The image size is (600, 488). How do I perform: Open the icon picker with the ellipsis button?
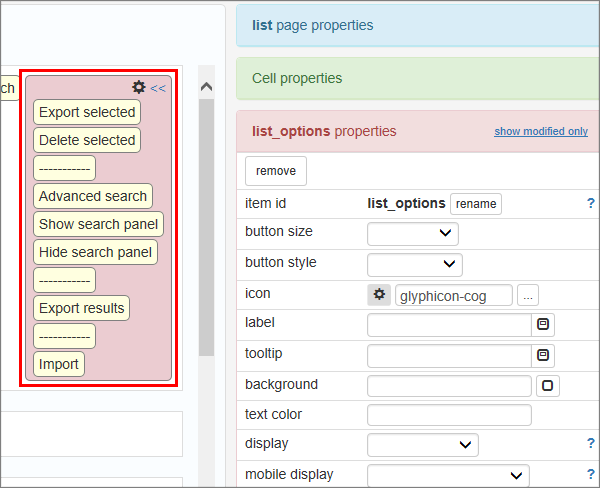[528, 295]
